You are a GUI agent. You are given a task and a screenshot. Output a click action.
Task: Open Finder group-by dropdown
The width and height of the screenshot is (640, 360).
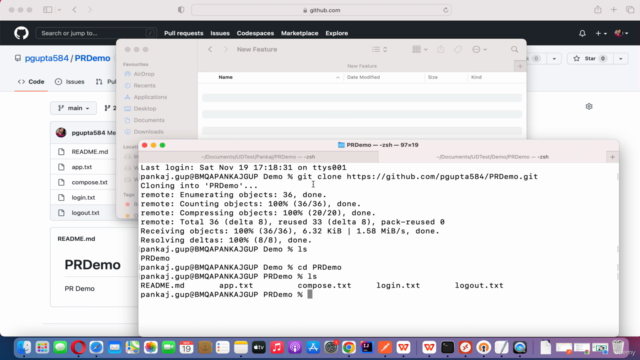point(420,49)
